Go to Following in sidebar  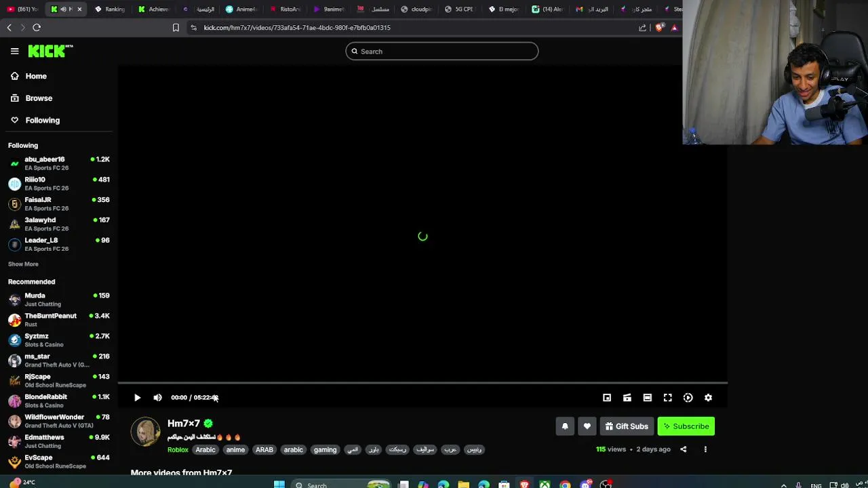[43, 120]
